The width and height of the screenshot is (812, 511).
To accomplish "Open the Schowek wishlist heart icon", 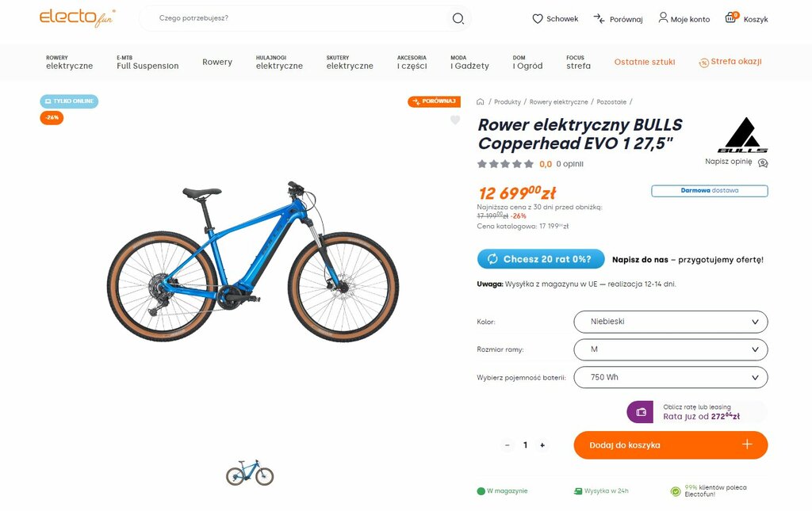I will click(x=538, y=19).
